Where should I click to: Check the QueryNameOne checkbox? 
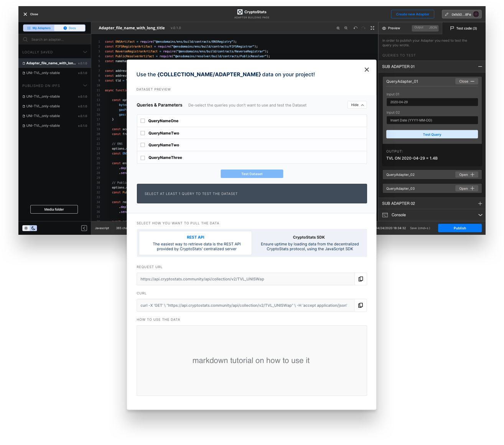click(143, 121)
